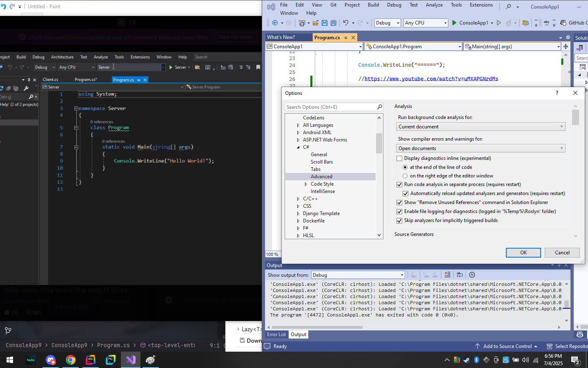This screenshot has height=368, width=588.
Task: Click the Navigate Backward arrow icon
Action: (x=275, y=23)
